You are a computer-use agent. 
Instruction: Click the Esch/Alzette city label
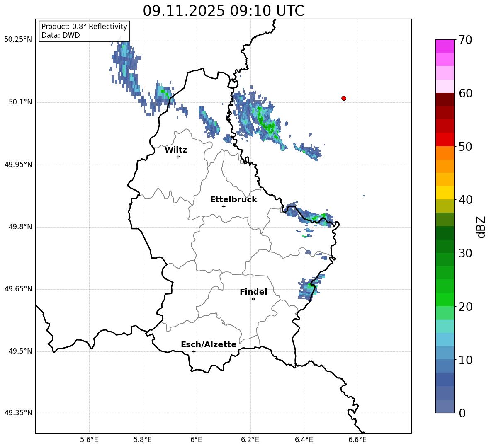209,345
